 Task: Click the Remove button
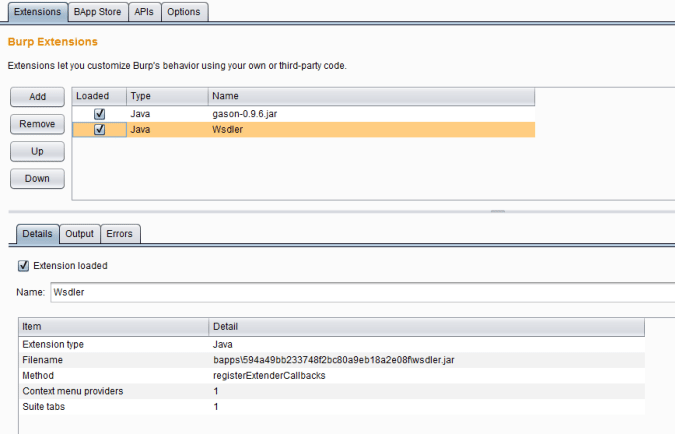(x=37, y=124)
